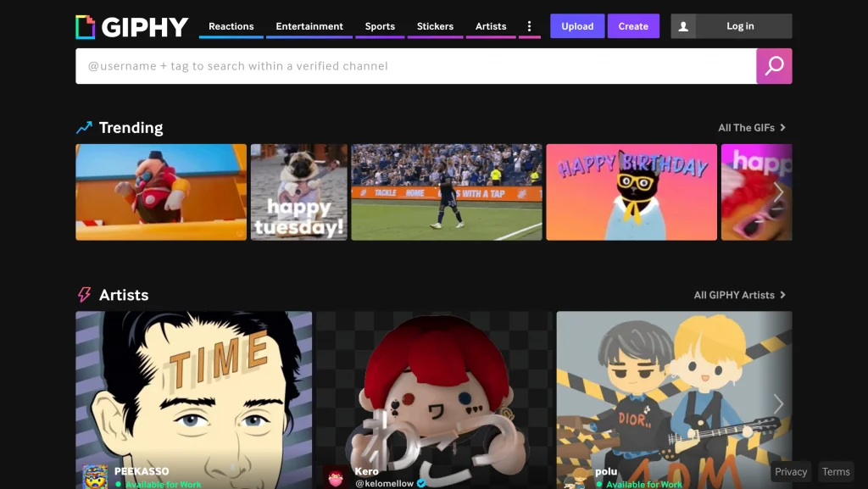This screenshot has height=489, width=868.
Task: Click the Trending arrow icon
Action: 84,128
